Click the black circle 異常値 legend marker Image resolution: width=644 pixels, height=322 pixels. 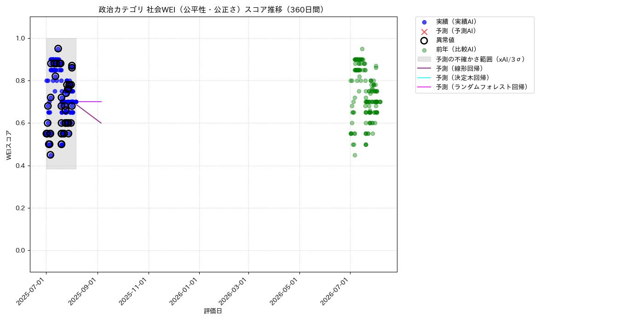pyautogui.click(x=424, y=40)
